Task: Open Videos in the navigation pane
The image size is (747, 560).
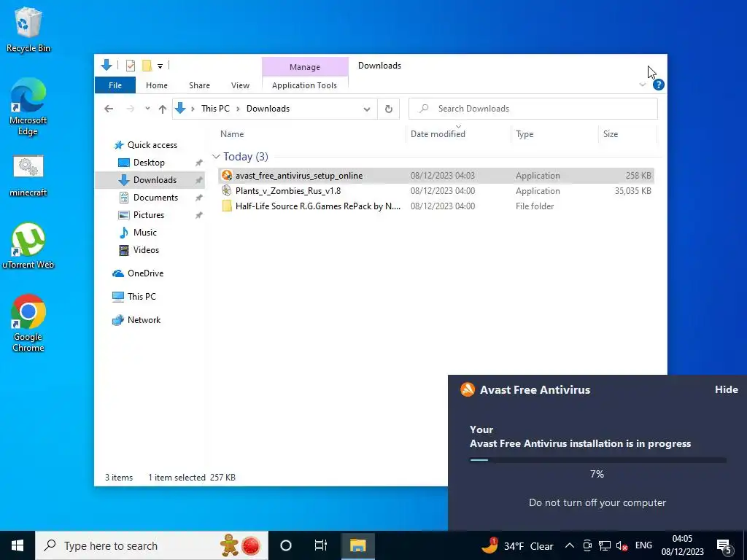Action: (146, 250)
